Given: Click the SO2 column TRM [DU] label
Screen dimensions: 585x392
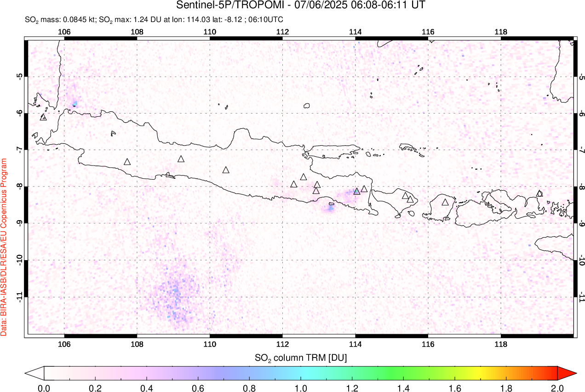Looking at the screenshot, I should click(301, 357).
